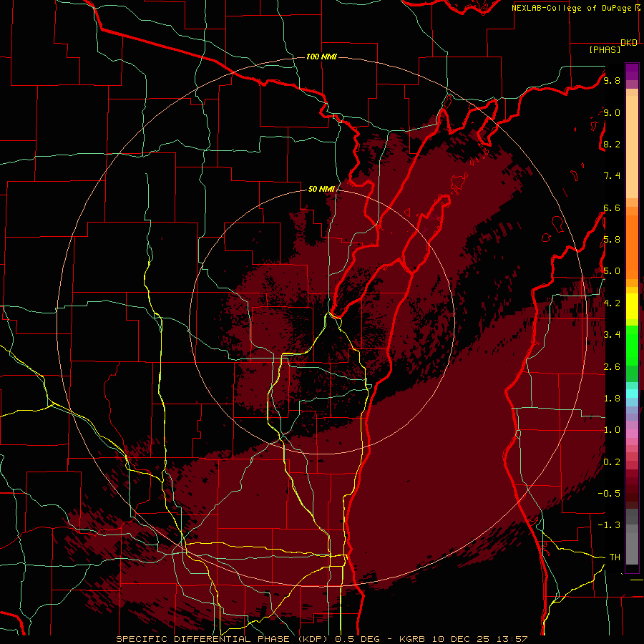Click the 2.6 value on the color scale
Image resolution: width=644 pixels, height=644 pixels.
tap(612, 367)
